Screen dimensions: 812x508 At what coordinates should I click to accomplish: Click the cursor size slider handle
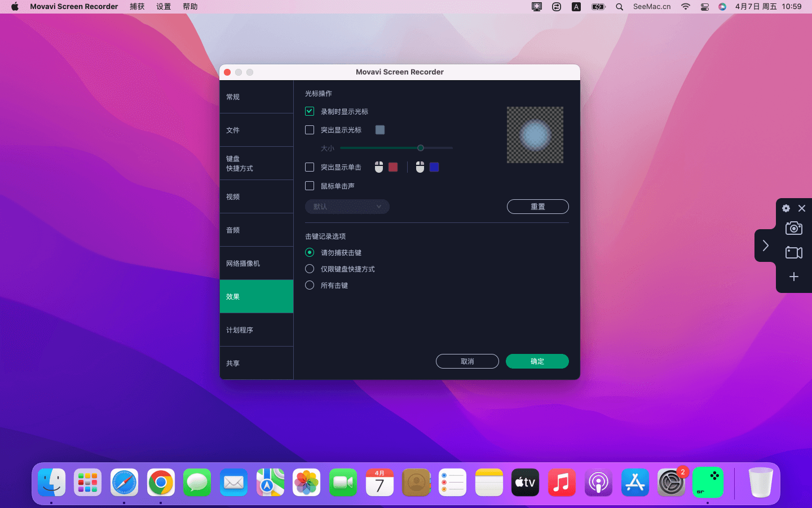421,148
